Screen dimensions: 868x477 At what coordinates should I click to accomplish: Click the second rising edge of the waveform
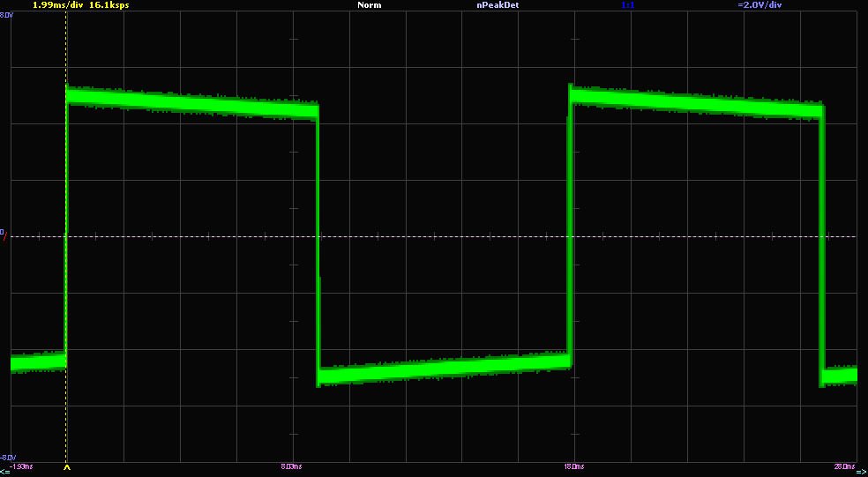pyautogui.click(x=570, y=229)
